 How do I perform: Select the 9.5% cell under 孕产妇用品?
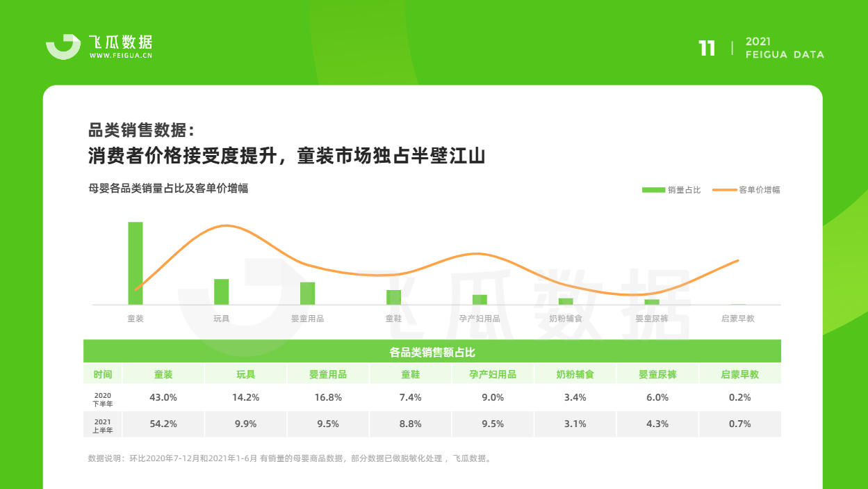point(493,424)
